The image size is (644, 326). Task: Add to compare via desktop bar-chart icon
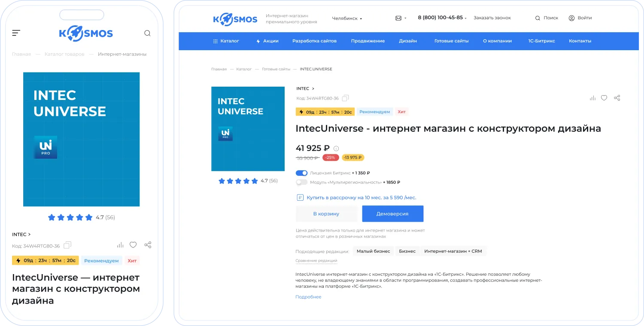click(592, 98)
